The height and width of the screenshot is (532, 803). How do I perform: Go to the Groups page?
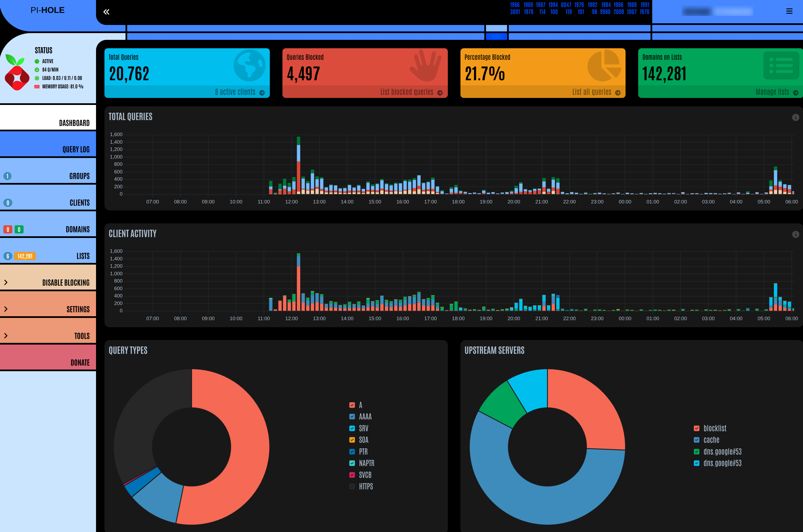(79, 176)
